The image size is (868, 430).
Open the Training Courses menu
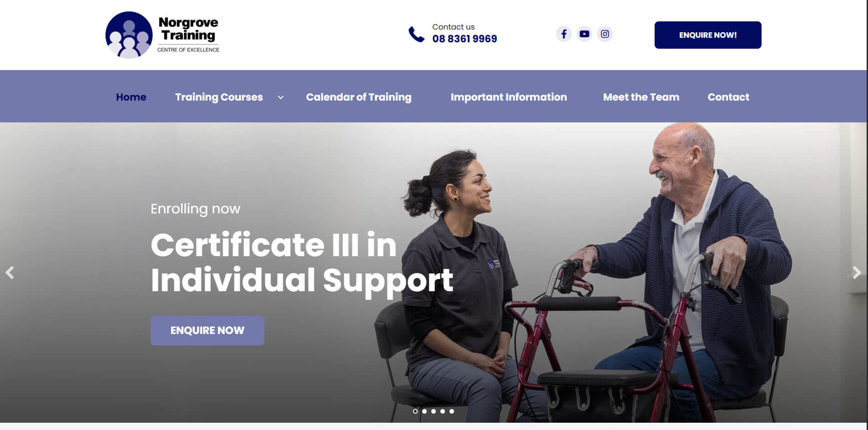219,97
